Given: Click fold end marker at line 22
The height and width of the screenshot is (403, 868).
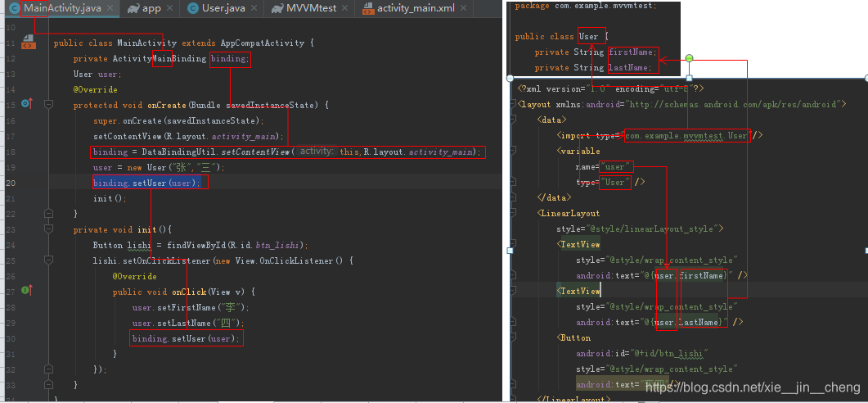Looking at the screenshot, I should pos(49,214).
